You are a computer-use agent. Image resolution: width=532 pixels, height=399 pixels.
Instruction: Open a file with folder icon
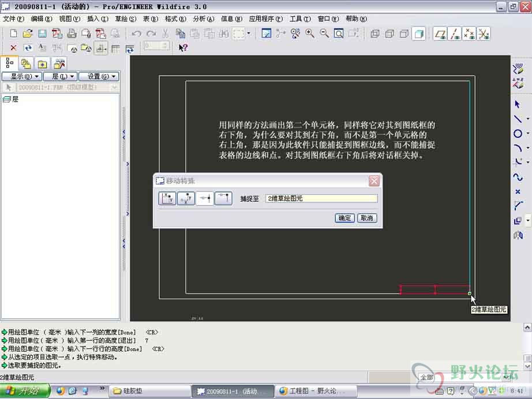(x=28, y=33)
